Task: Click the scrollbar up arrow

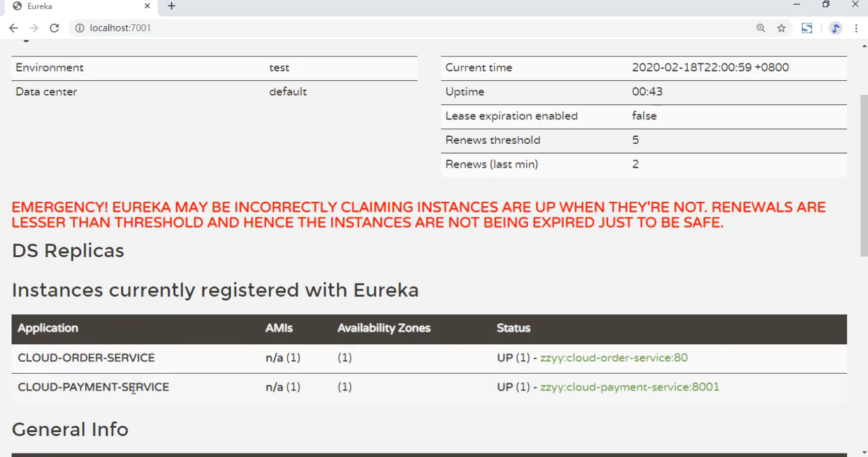Action: click(864, 46)
